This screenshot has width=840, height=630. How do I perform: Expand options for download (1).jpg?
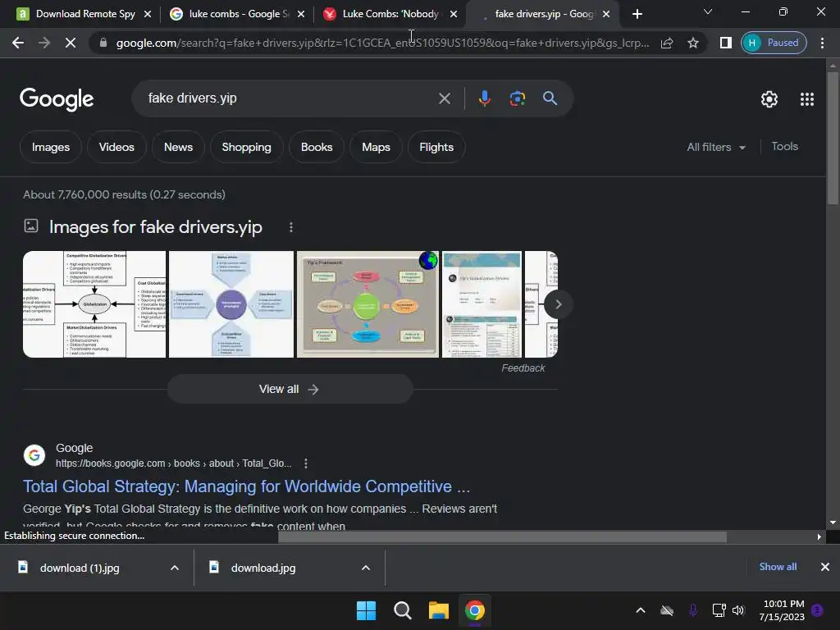175,568
